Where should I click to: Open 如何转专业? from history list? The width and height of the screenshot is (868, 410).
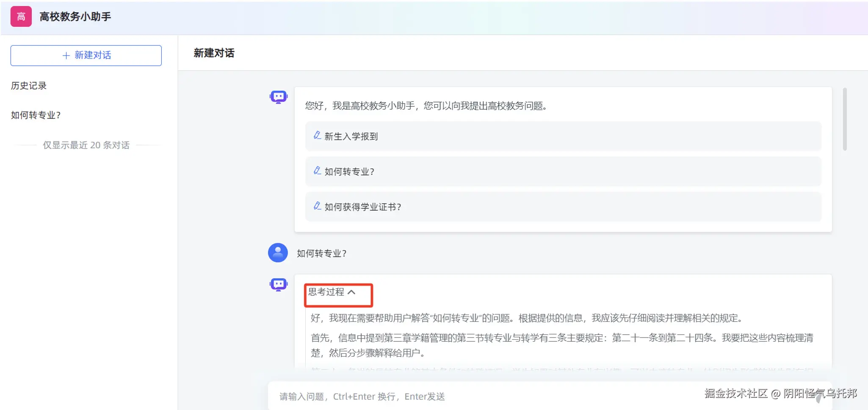click(x=36, y=115)
